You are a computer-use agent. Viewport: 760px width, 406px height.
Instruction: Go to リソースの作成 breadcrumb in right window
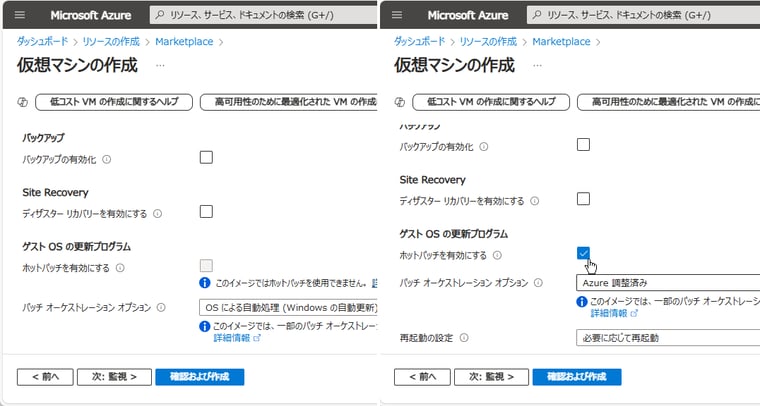(488, 42)
